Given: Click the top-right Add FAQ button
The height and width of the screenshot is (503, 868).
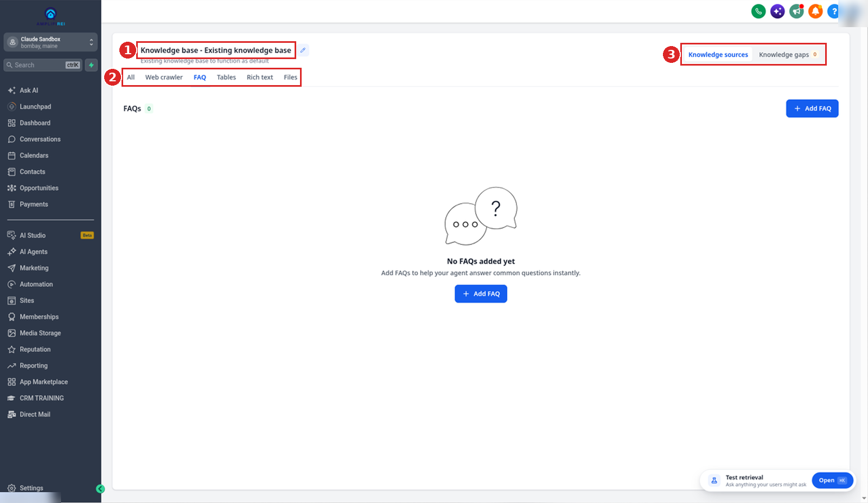Looking at the screenshot, I should point(812,108).
